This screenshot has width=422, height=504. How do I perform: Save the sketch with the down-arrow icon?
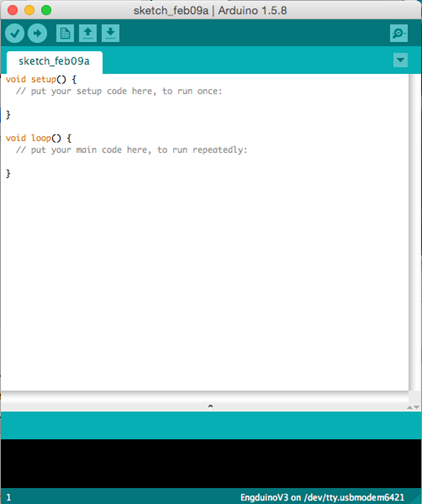111,33
